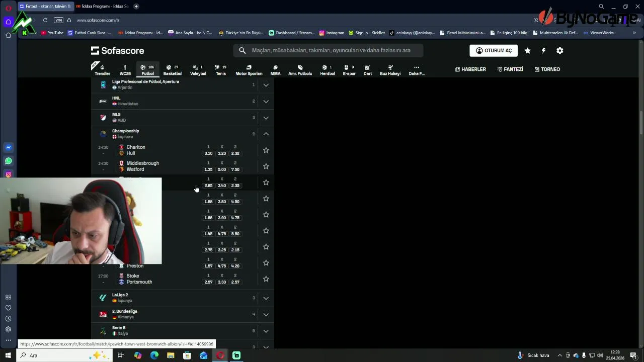Image resolution: width=644 pixels, height=362 pixels.
Task: Favorite the match with odds 1.45 4.75 5.50
Action: click(x=266, y=230)
